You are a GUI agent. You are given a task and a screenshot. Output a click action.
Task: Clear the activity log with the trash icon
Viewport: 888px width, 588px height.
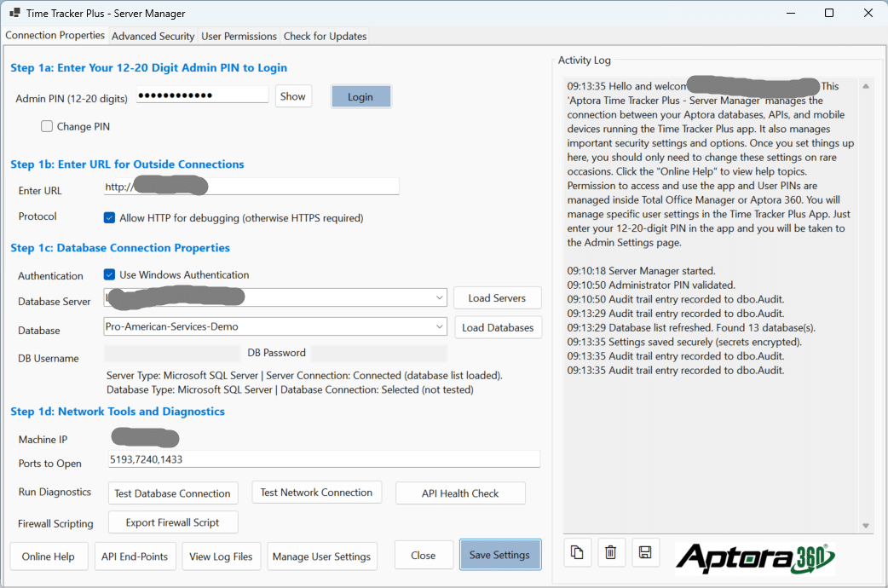[x=610, y=552]
